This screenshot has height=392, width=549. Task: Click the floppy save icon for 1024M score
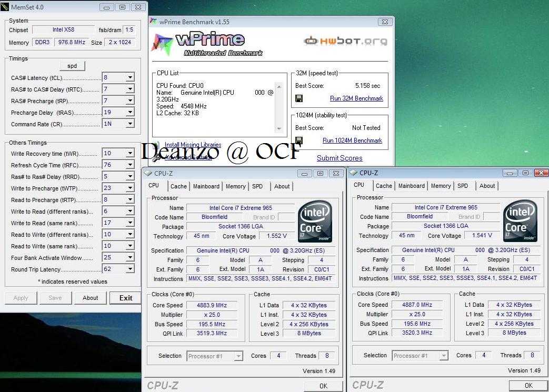coord(299,140)
